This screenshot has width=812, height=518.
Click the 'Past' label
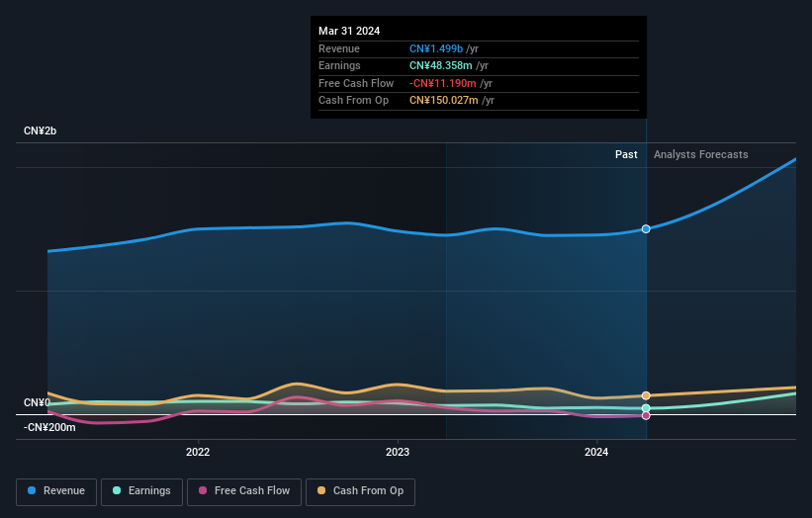626,155
